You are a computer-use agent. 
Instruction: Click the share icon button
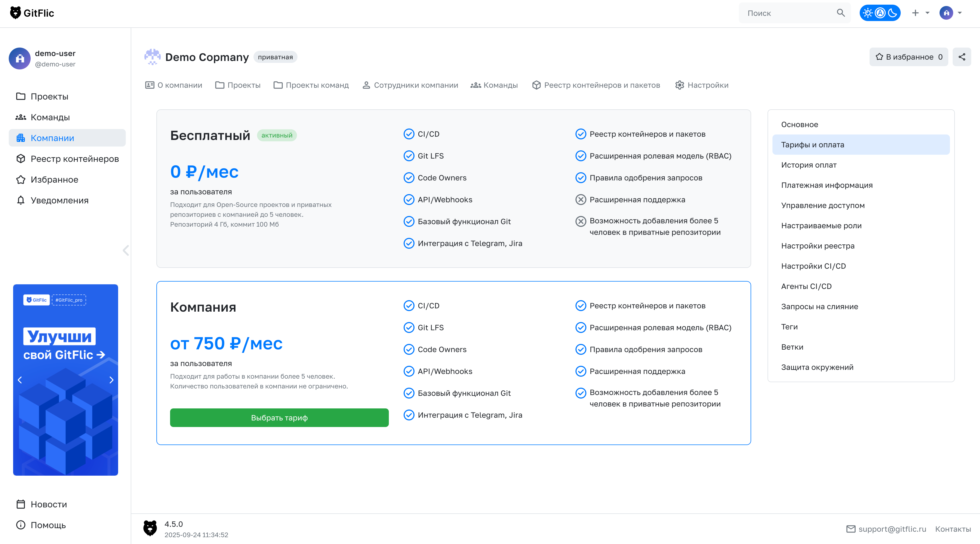tap(961, 57)
